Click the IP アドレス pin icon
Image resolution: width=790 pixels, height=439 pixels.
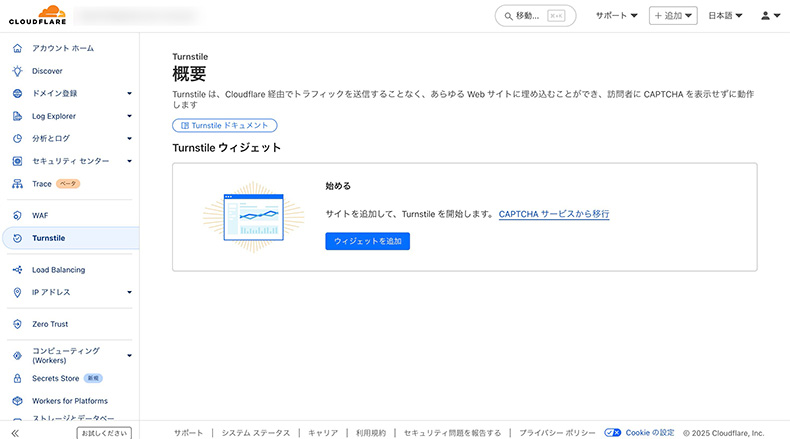point(17,292)
